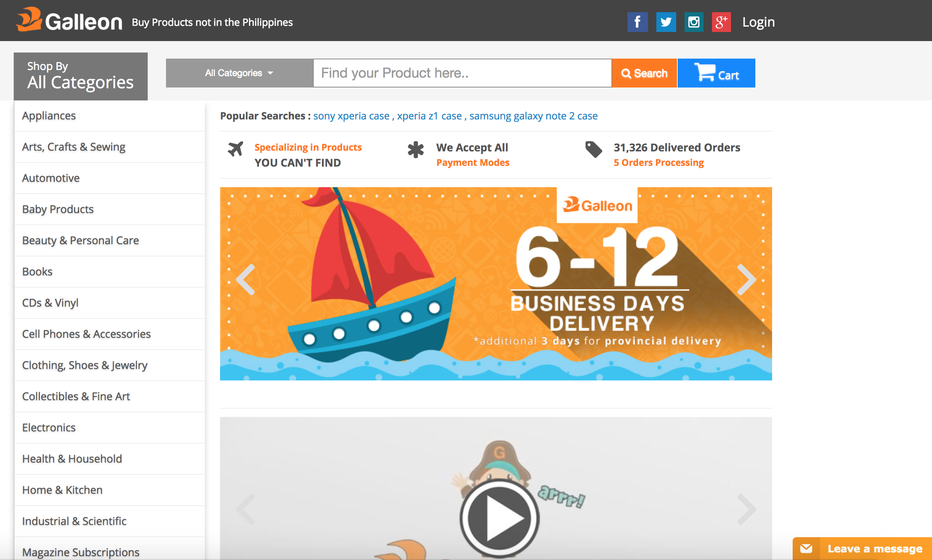Open the Arts, Crafts & Sewing category

click(110, 147)
